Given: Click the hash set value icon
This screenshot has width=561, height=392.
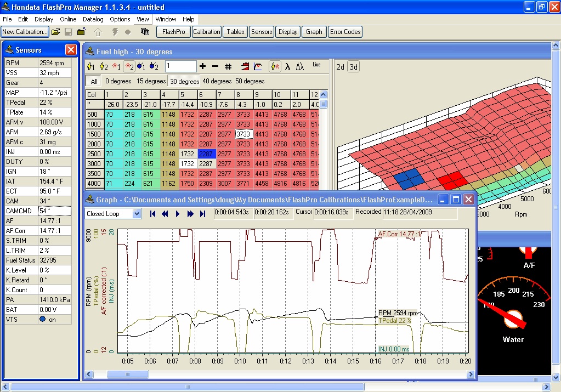Looking at the screenshot, I should [228, 66].
